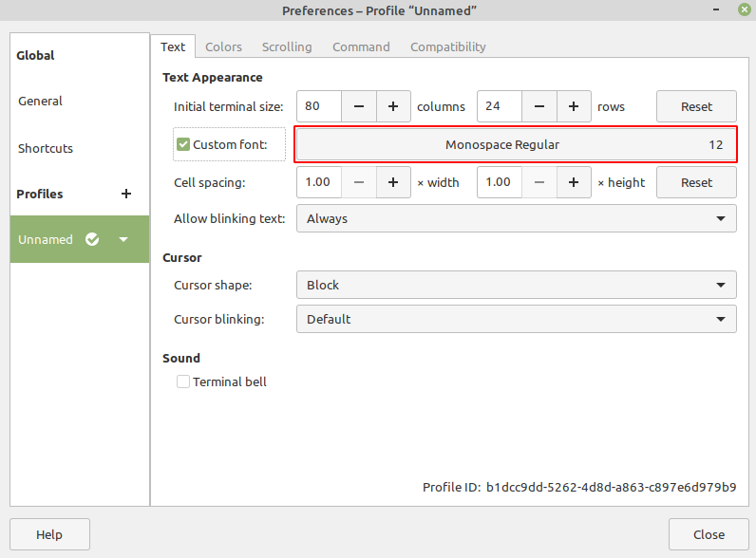Switch to the Colors tab
Image resolution: width=756 pixels, height=558 pixels.
pyautogui.click(x=223, y=46)
